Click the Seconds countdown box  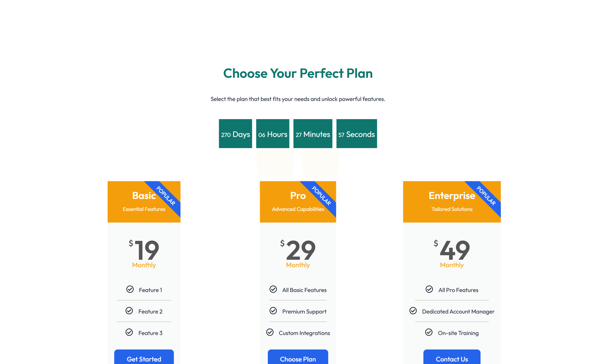(x=356, y=134)
